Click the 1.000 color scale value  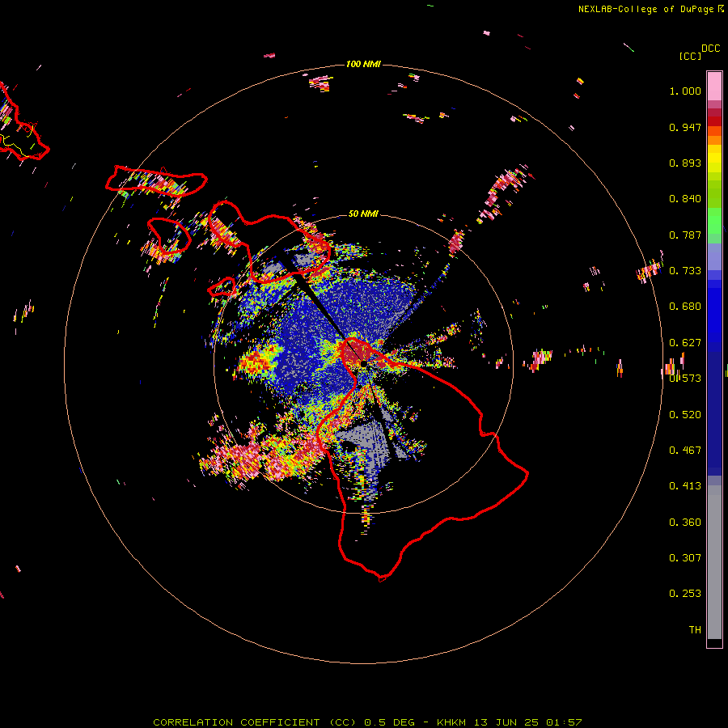click(x=685, y=91)
